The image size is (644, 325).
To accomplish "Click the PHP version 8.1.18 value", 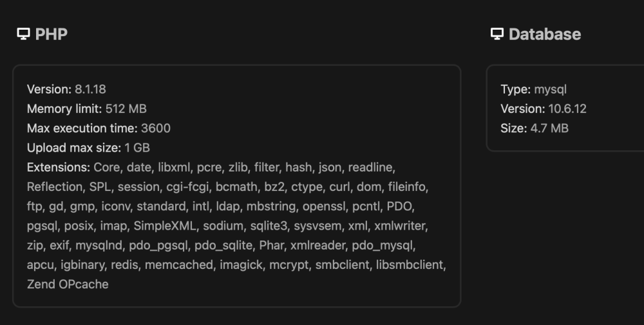I will pos(90,89).
